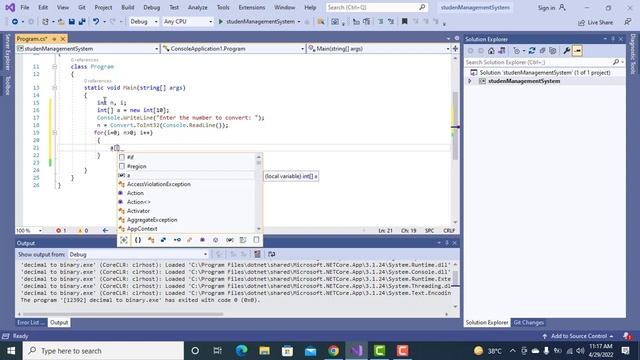The width and height of the screenshot is (640, 360).
Task: Switch to the Error List tab
Action: [x=31, y=322]
